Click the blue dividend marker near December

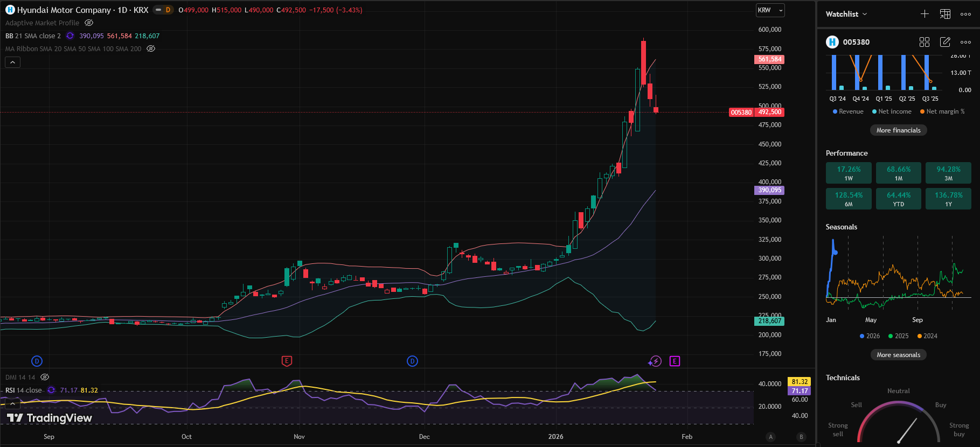click(x=412, y=361)
